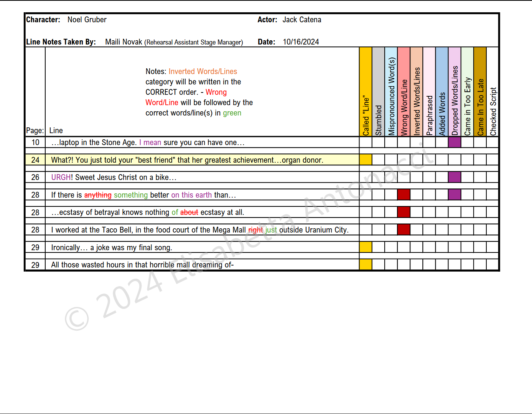Click the Called "Line" column header
The width and height of the screenshot is (532, 414).
[x=366, y=92]
